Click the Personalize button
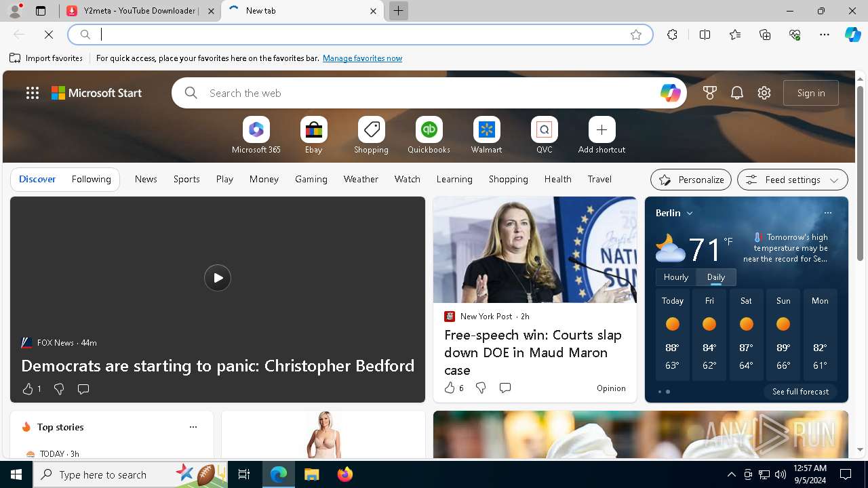The image size is (868, 488). point(691,180)
